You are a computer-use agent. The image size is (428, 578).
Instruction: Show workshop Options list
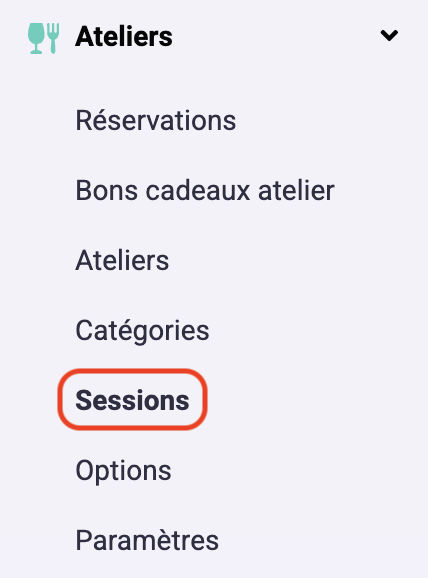(123, 471)
